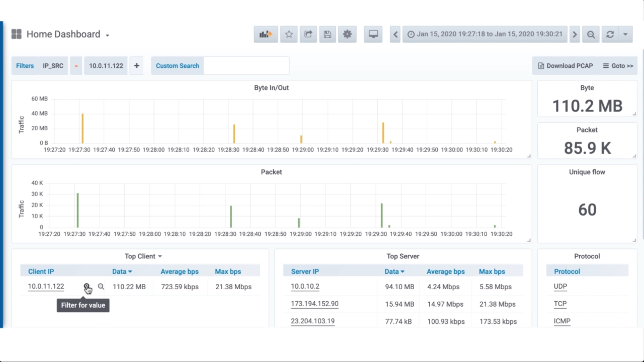644x362 pixels.
Task: Zoom out time range magnifier icon
Action: point(591,34)
